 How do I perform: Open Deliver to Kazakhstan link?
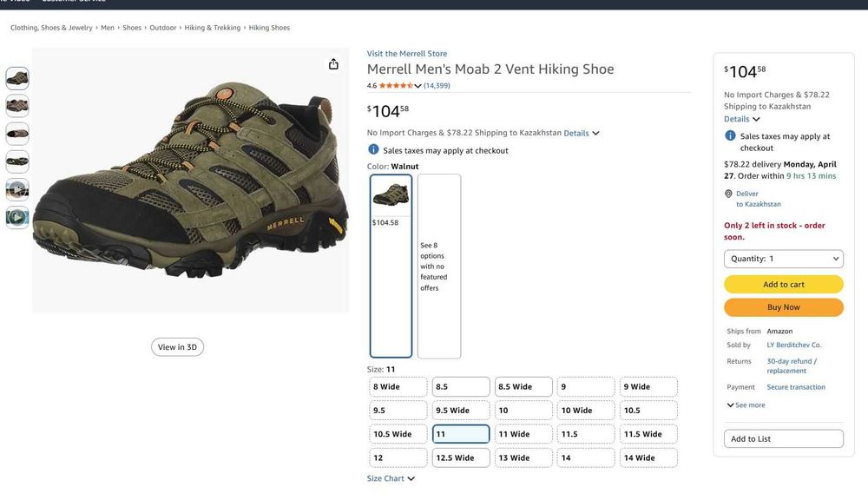pos(759,199)
